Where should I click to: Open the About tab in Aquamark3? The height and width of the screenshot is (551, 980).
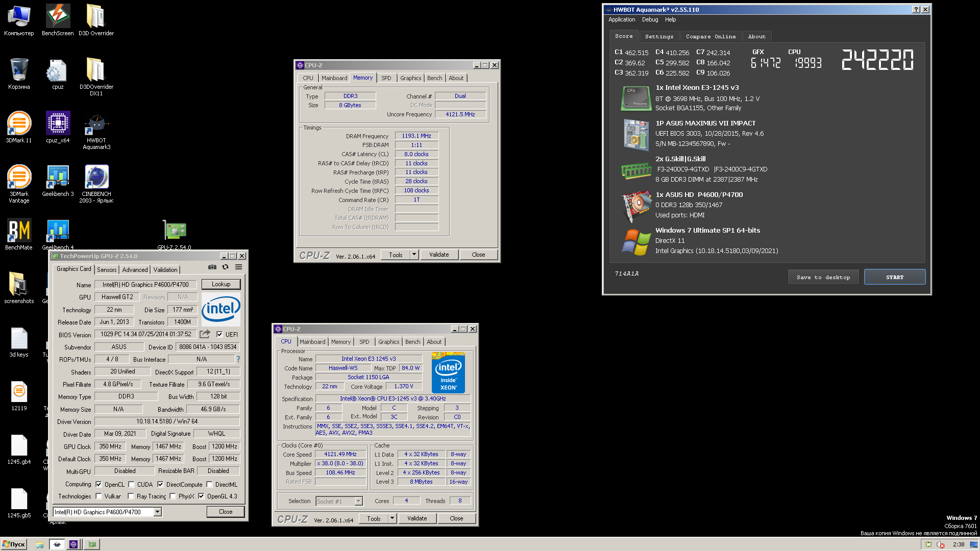coord(756,37)
